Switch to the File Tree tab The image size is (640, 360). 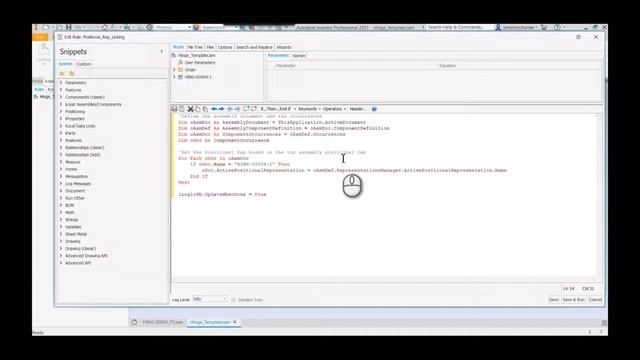click(x=195, y=47)
